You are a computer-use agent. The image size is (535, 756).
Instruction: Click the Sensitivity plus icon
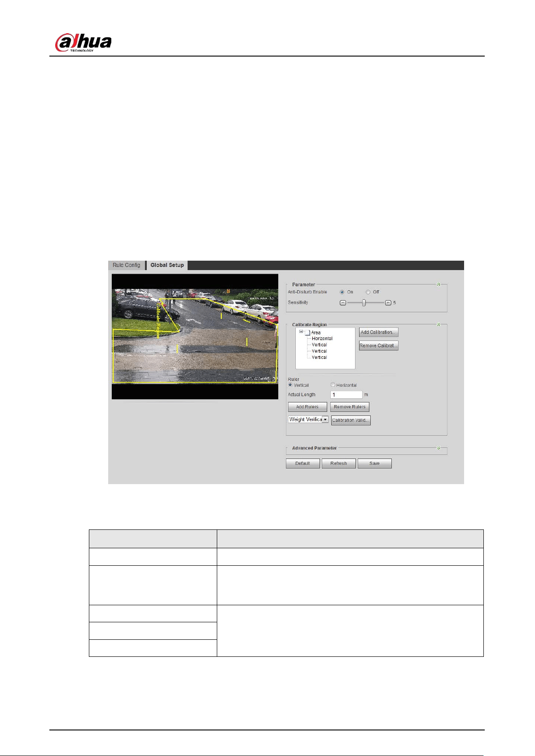(388, 303)
